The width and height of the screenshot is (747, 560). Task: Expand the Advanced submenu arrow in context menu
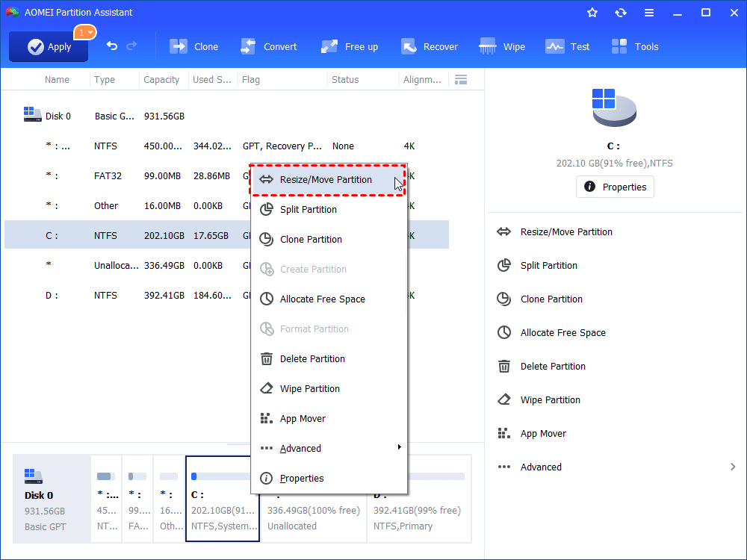(399, 447)
